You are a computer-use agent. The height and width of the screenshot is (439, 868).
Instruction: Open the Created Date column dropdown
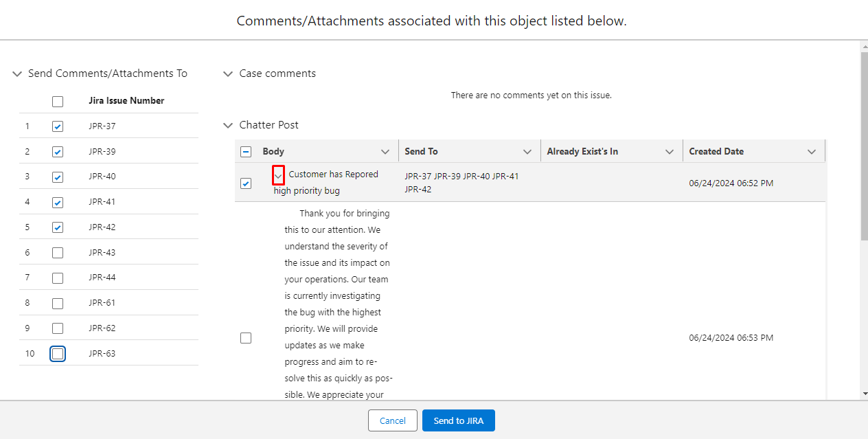point(812,152)
